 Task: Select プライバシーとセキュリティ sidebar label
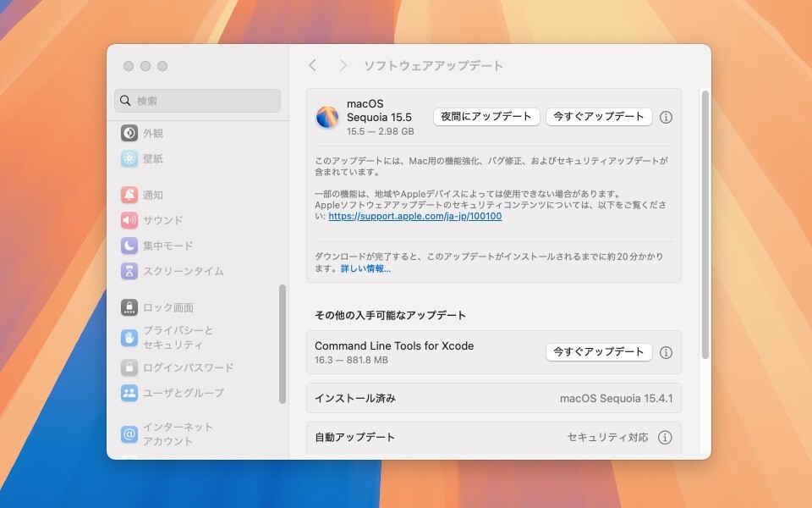pyautogui.click(x=178, y=338)
